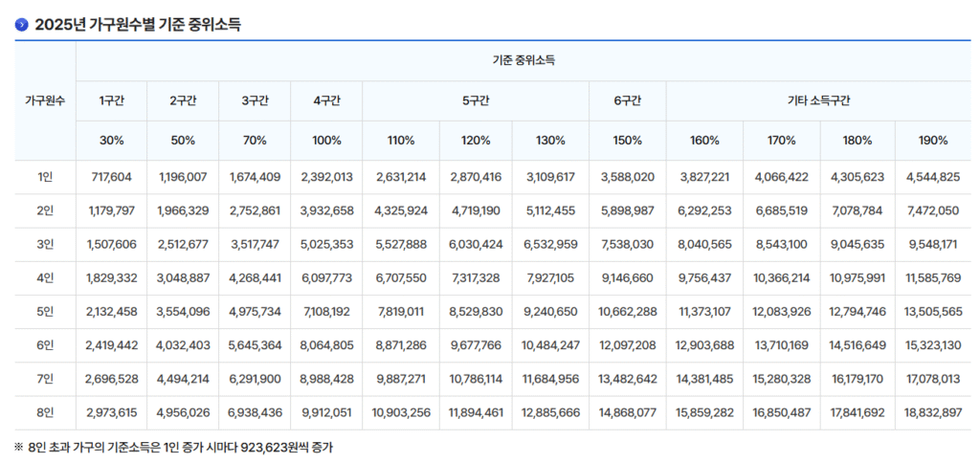Click the '120%' percentage header

(x=476, y=141)
